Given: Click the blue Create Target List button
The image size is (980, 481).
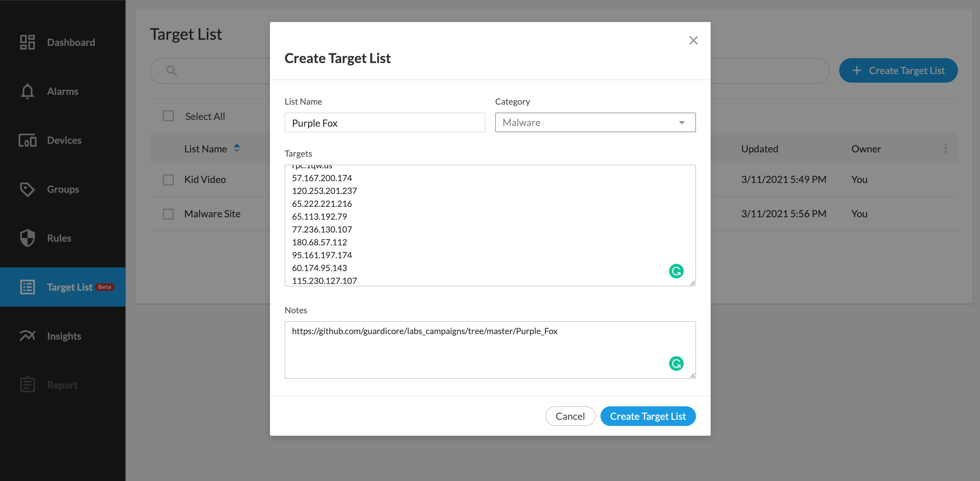Looking at the screenshot, I should [648, 416].
